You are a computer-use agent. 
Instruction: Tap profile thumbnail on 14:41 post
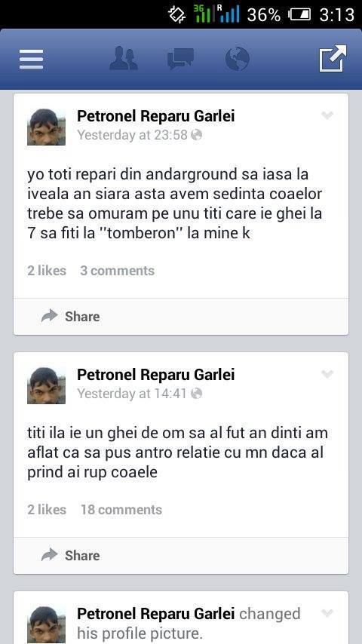tap(47, 385)
